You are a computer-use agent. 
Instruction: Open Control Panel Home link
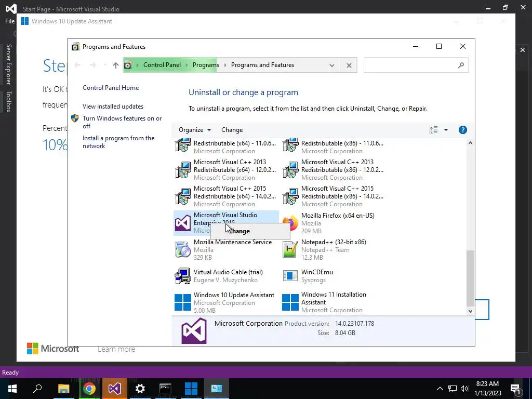(111, 88)
